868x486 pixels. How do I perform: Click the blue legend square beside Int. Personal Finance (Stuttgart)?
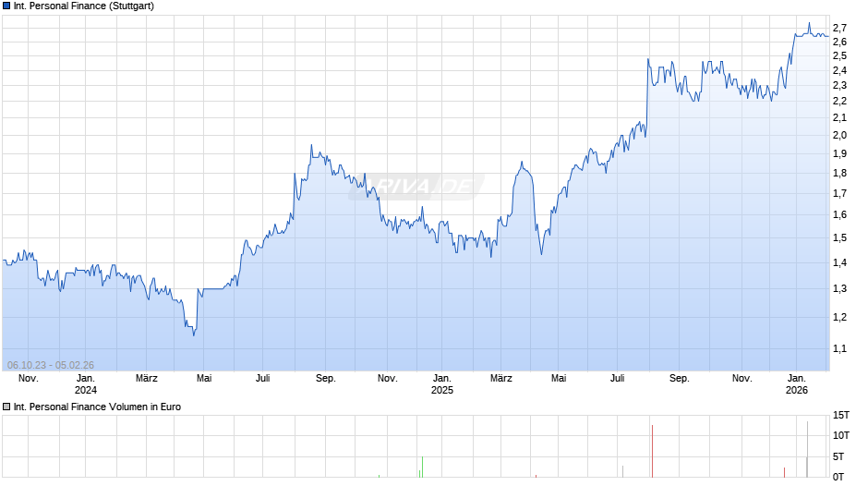pyautogui.click(x=6, y=6)
